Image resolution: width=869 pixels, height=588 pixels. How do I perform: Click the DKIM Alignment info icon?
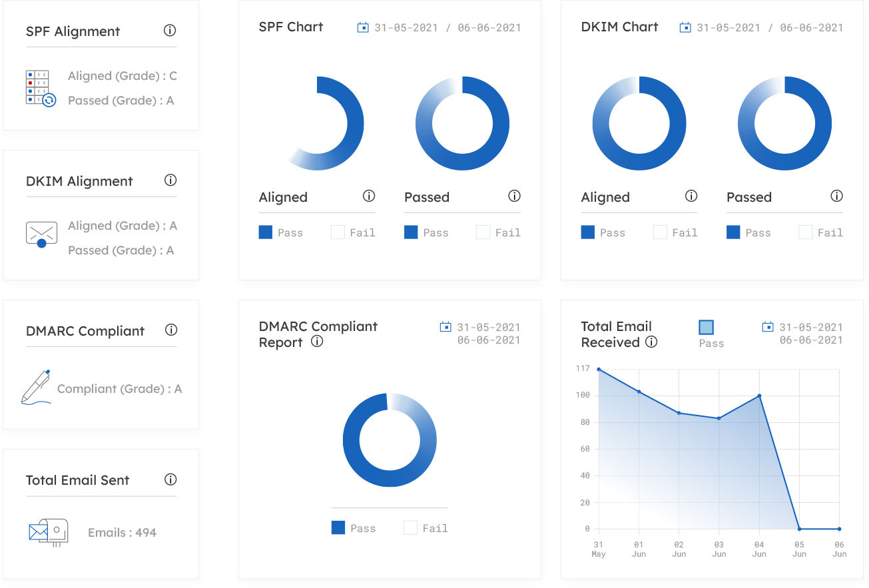170,180
